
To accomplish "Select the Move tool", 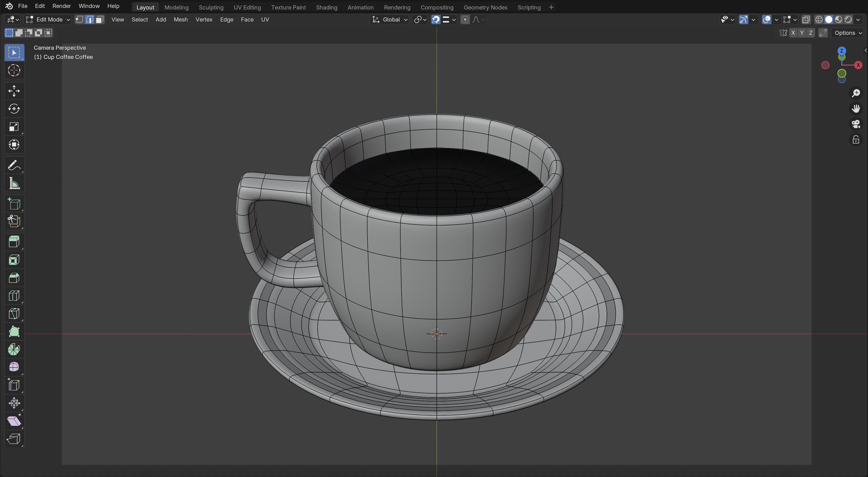I will tap(14, 91).
